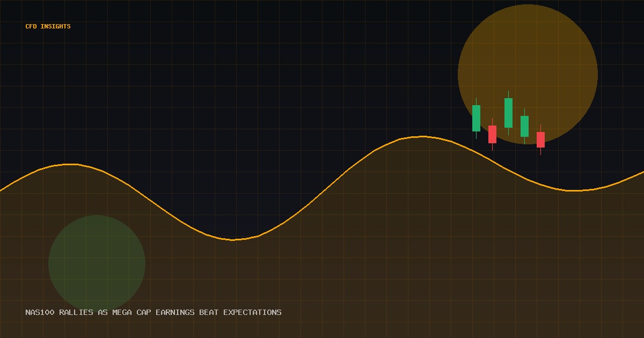
Task: Click the upper wick of the tallest green candle
Action: [x=508, y=94]
